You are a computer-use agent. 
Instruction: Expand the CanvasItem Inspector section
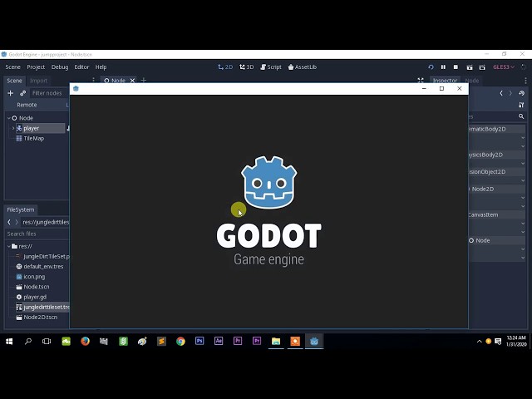[496, 214]
